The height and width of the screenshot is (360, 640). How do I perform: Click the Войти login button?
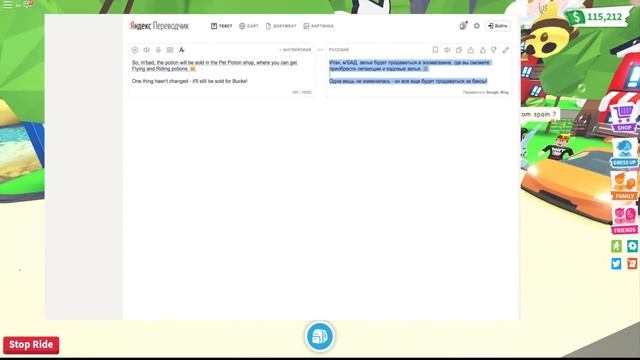(x=498, y=26)
